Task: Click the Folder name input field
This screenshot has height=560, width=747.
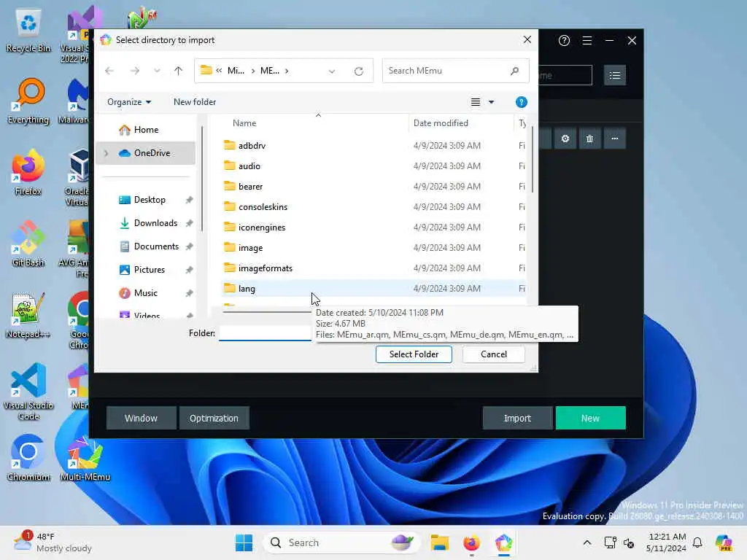Action: [x=266, y=332]
